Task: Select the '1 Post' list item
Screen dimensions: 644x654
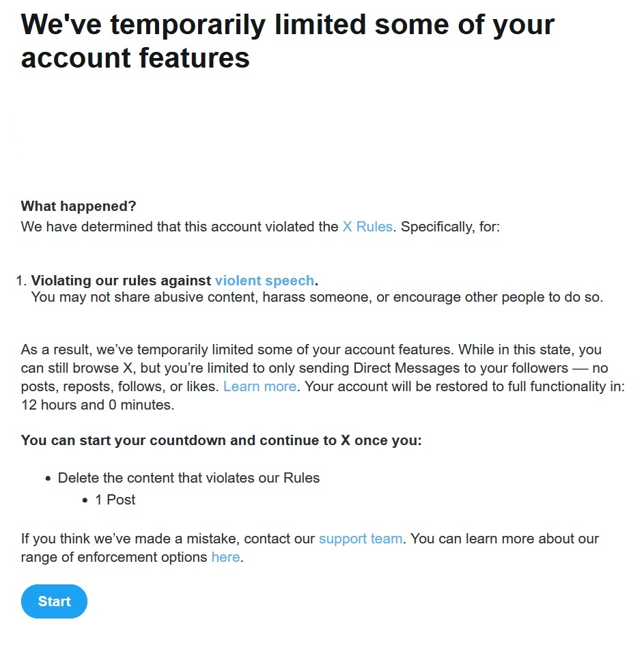Action: [x=115, y=500]
